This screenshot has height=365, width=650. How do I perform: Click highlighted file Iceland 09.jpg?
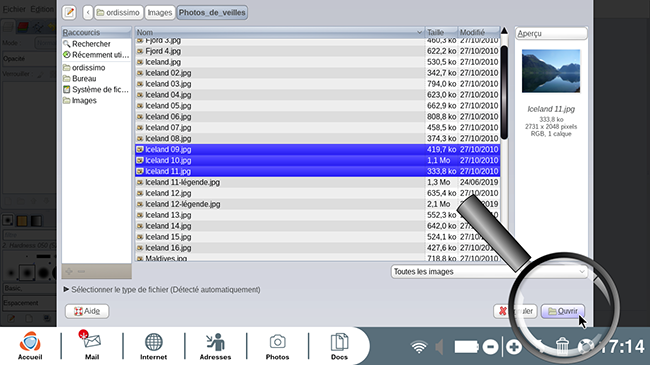tap(318, 149)
